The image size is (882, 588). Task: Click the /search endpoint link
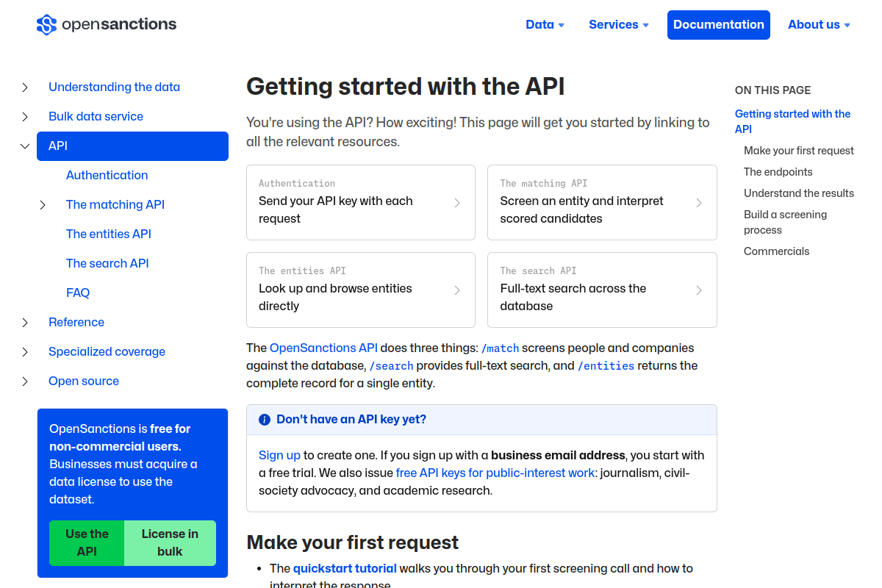[391, 366]
